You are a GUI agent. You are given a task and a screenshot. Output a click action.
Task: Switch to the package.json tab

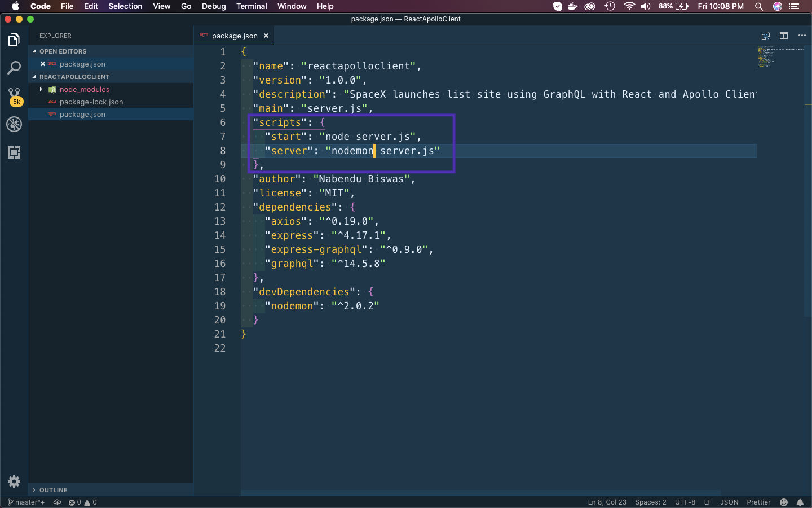click(x=234, y=36)
